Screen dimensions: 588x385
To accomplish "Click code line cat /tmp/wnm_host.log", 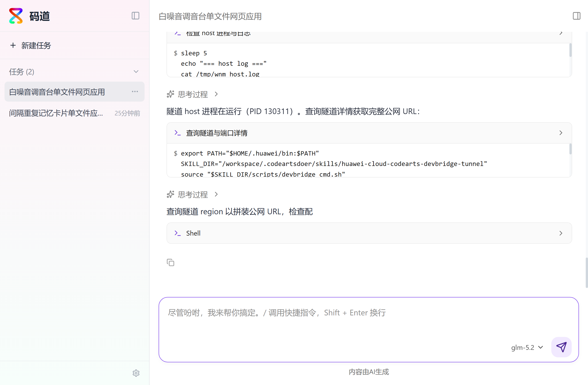I will [x=220, y=74].
